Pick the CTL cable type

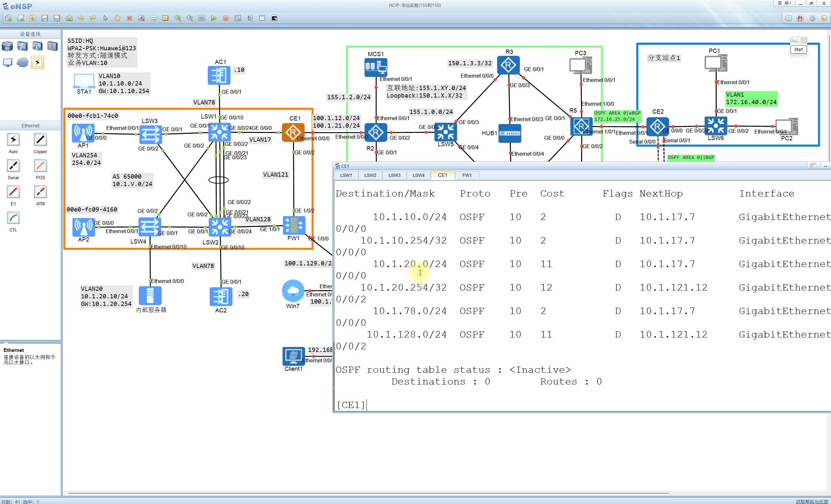(x=13, y=218)
